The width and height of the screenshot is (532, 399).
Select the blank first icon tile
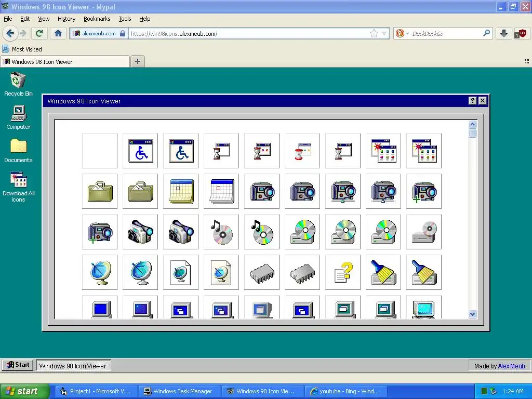point(100,151)
